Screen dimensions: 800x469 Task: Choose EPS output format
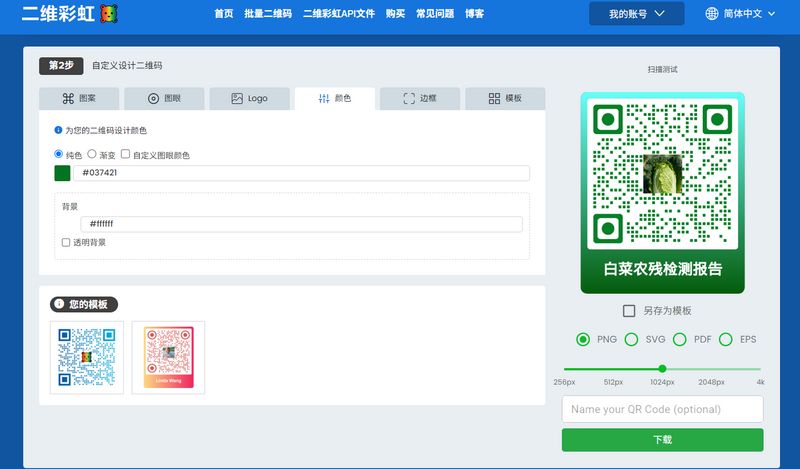726,339
